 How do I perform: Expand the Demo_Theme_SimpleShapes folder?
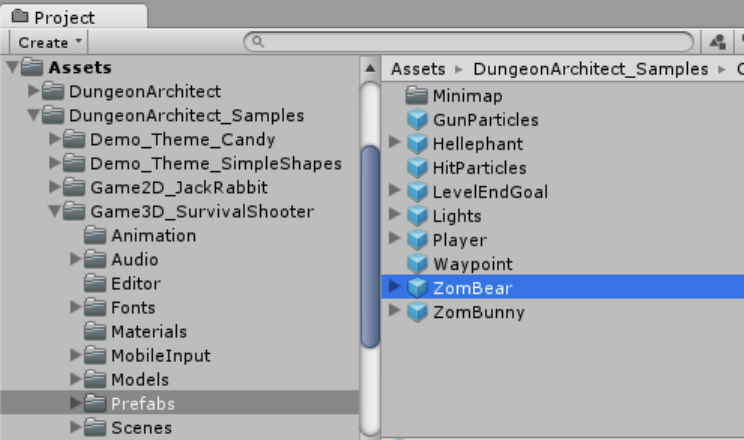55,162
